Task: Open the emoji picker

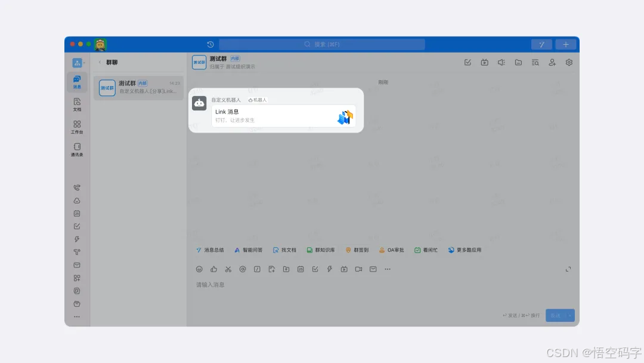Action: click(199, 269)
